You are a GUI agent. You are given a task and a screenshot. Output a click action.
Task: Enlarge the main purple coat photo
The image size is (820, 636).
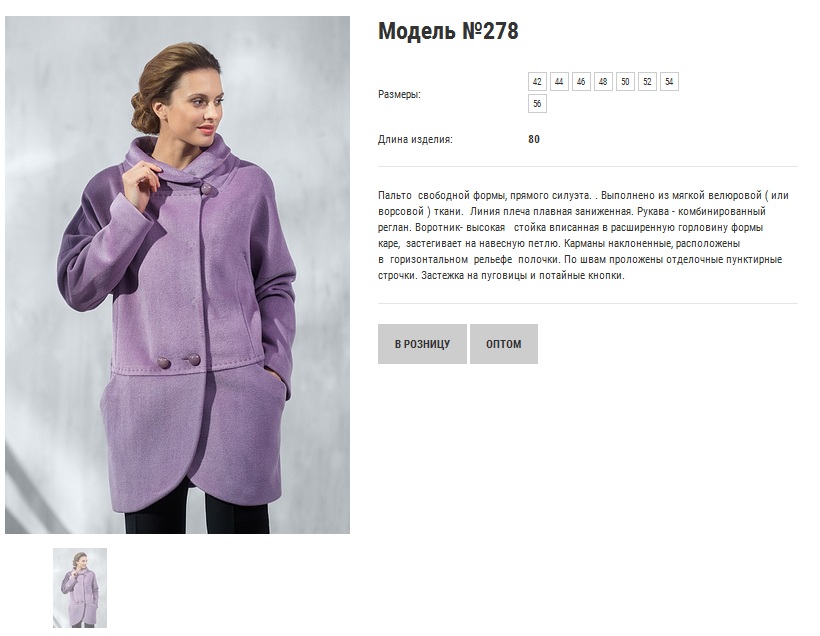(177, 275)
